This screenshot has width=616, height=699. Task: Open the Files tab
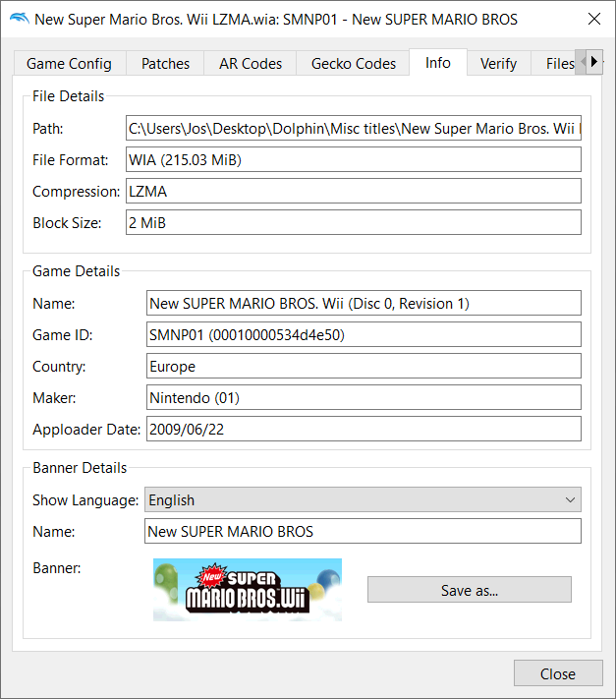click(553, 63)
